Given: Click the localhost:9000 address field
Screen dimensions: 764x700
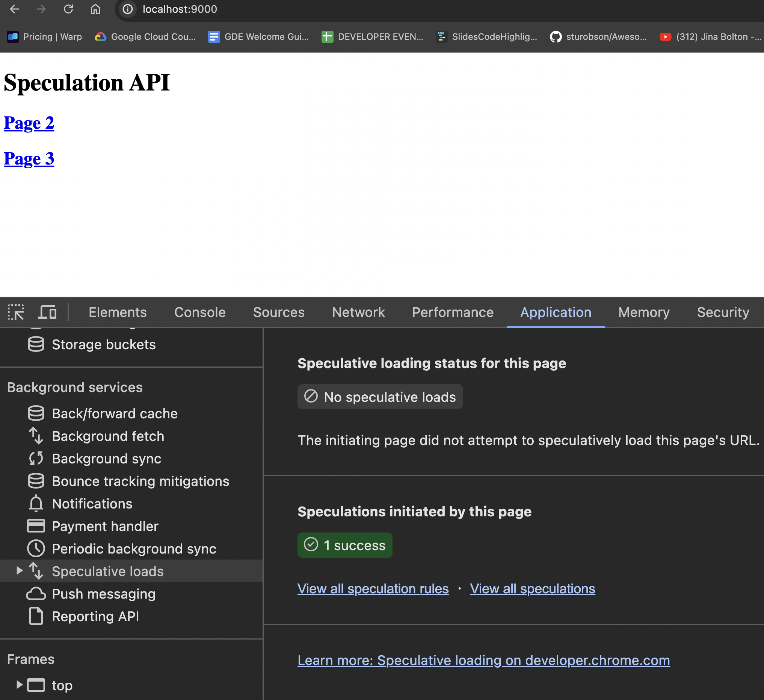Looking at the screenshot, I should (180, 9).
